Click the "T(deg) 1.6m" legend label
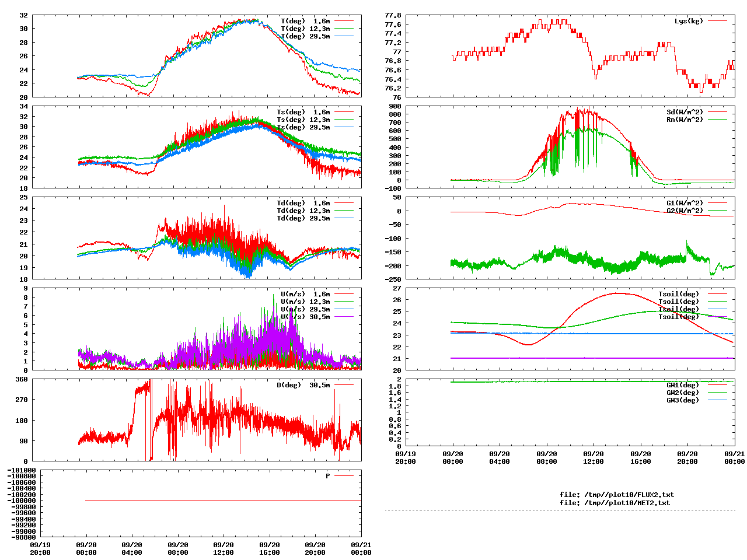The image size is (747, 560). click(305, 21)
